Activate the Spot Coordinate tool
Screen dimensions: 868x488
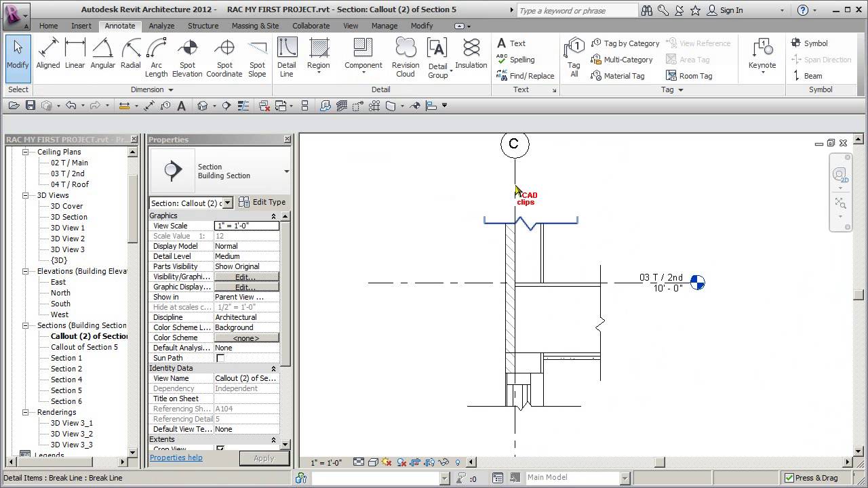point(224,57)
